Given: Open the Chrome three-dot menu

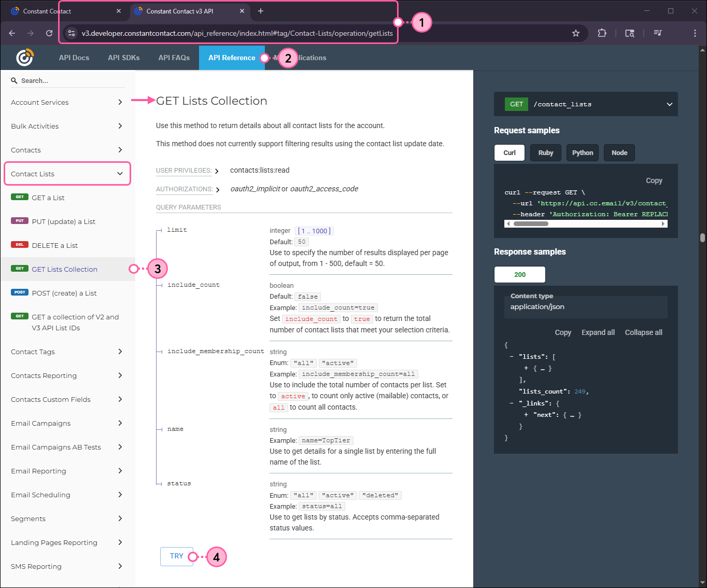Looking at the screenshot, I should click(x=695, y=33).
